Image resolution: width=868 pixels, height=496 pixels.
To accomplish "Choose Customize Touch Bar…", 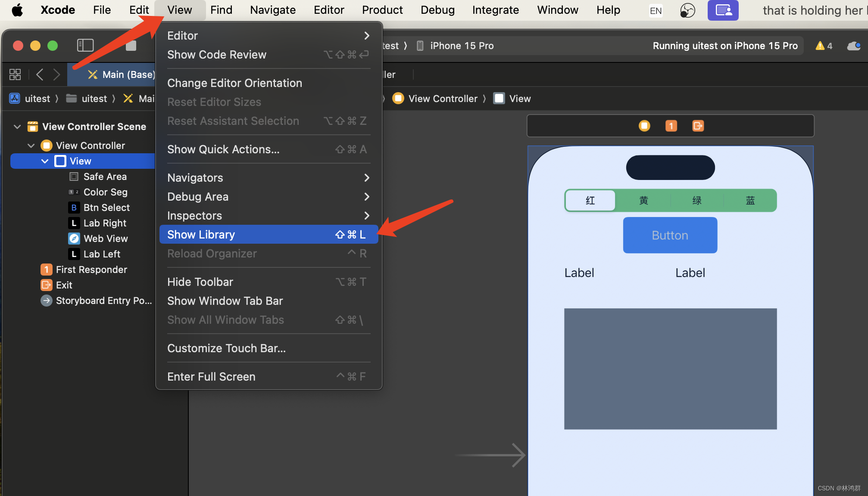I will [269, 348].
